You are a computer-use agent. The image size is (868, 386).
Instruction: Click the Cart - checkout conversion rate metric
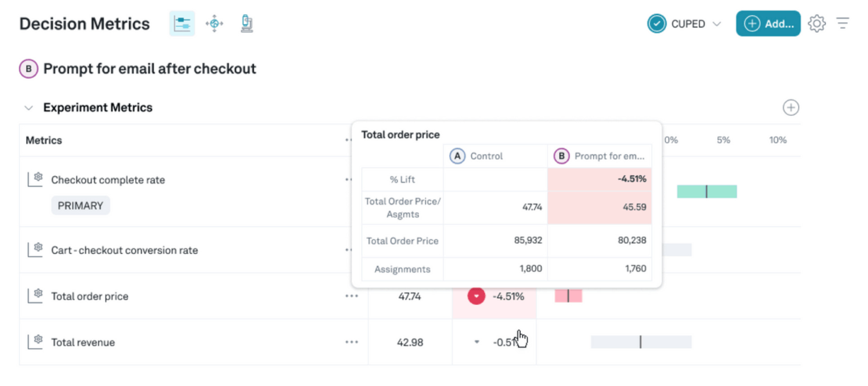(124, 250)
